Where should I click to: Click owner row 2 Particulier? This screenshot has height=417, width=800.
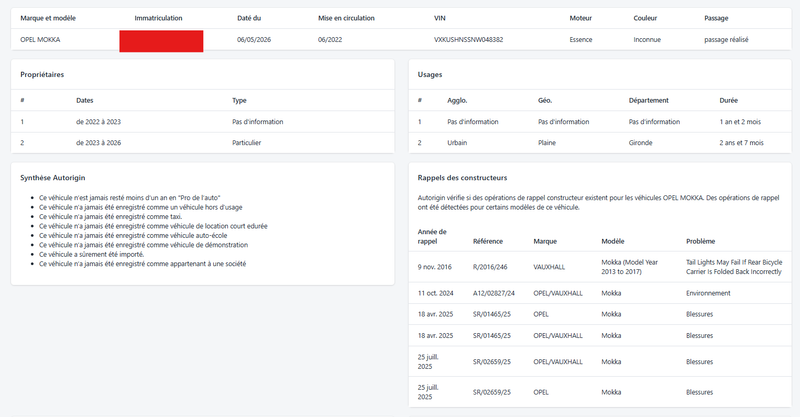[x=203, y=143]
